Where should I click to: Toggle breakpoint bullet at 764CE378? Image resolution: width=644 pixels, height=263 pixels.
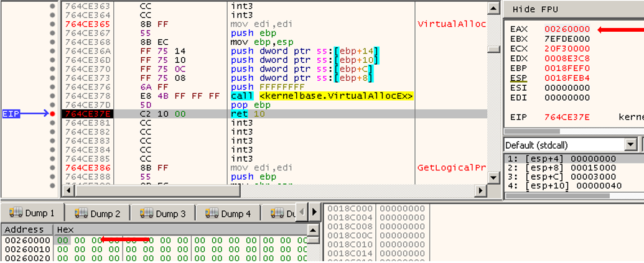(52, 96)
